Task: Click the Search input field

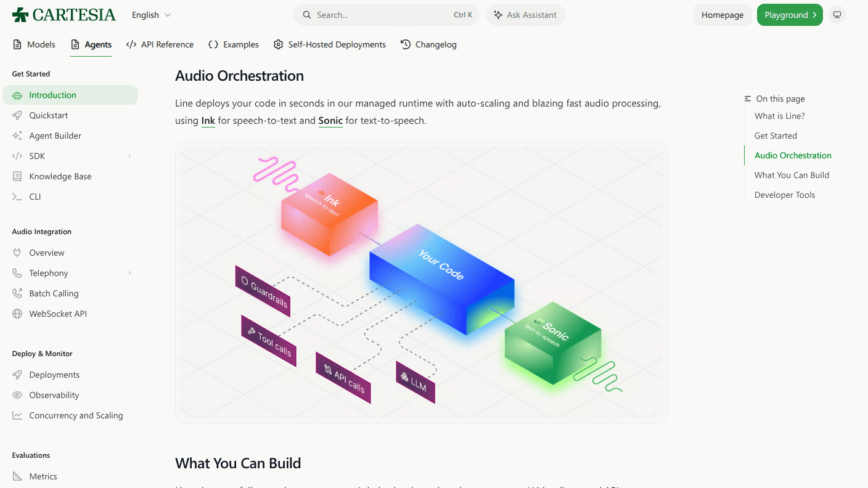Action: pyautogui.click(x=387, y=15)
